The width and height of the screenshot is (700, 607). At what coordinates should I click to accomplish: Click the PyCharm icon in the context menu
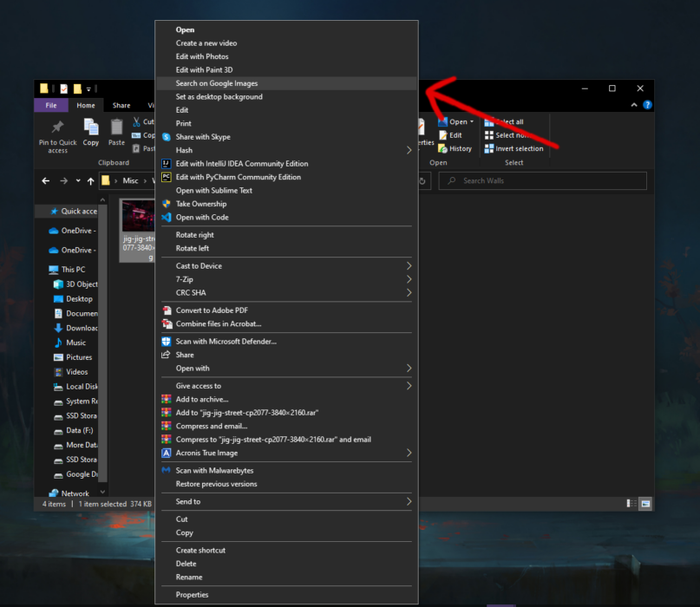coord(166,177)
